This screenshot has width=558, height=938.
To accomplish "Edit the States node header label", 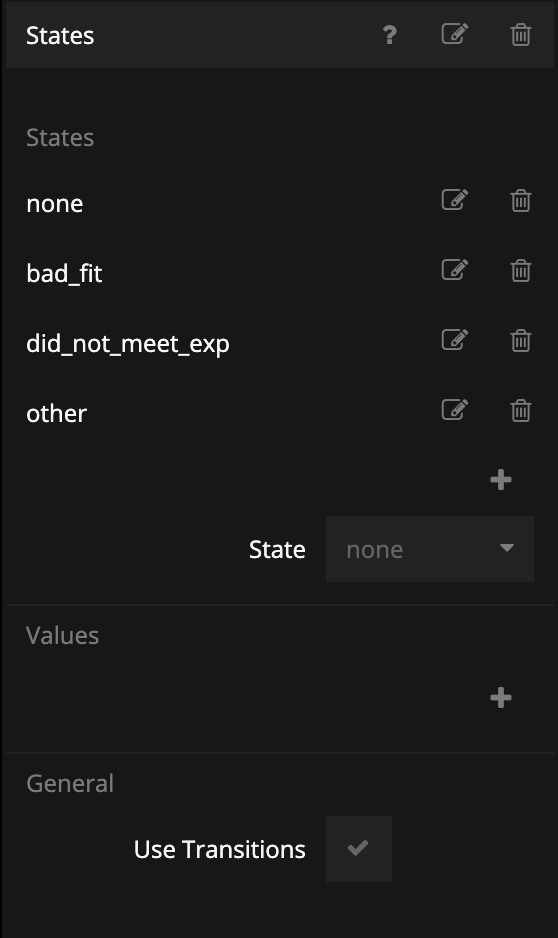I will click(x=455, y=34).
